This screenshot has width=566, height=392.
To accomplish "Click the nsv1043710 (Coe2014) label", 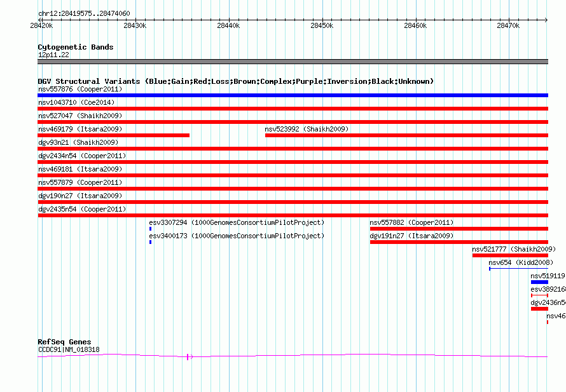I will tap(76, 102).
